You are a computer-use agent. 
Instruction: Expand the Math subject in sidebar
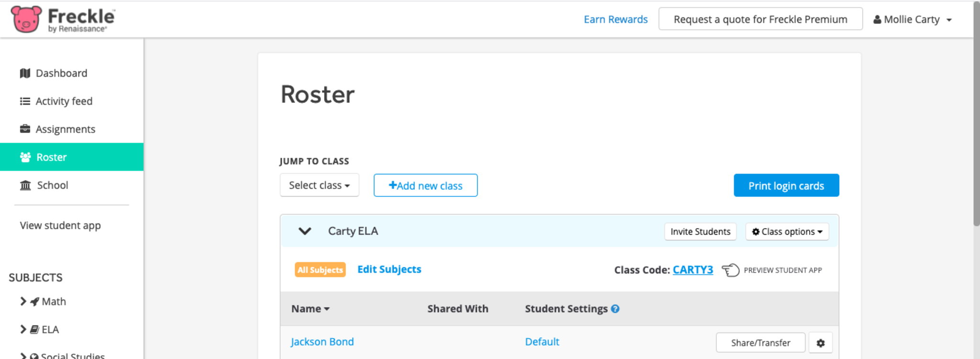point(23,301)
